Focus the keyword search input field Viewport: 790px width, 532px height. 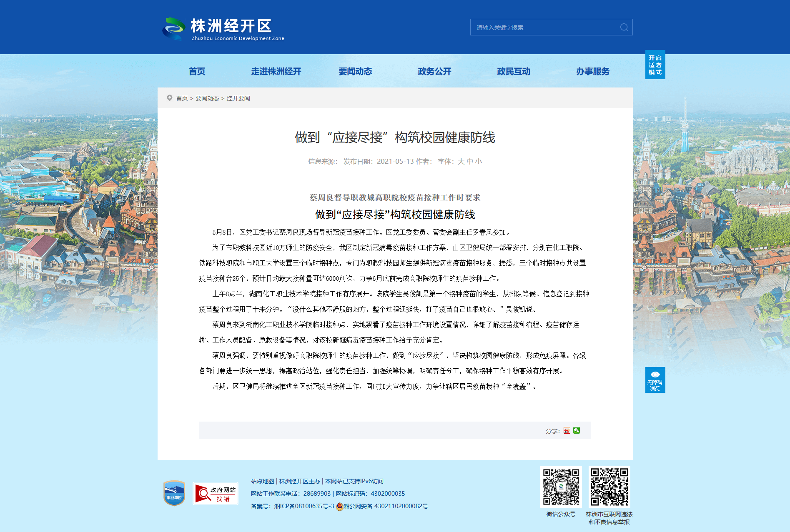click(546, 27)
